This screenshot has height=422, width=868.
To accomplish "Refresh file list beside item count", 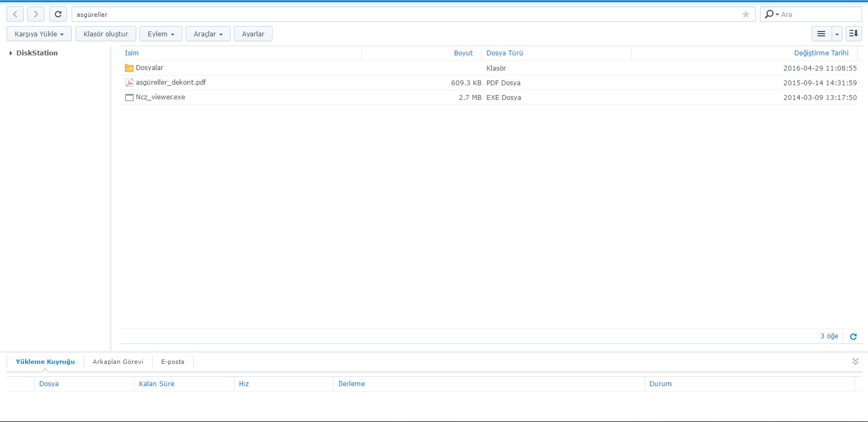I will 853,337.
